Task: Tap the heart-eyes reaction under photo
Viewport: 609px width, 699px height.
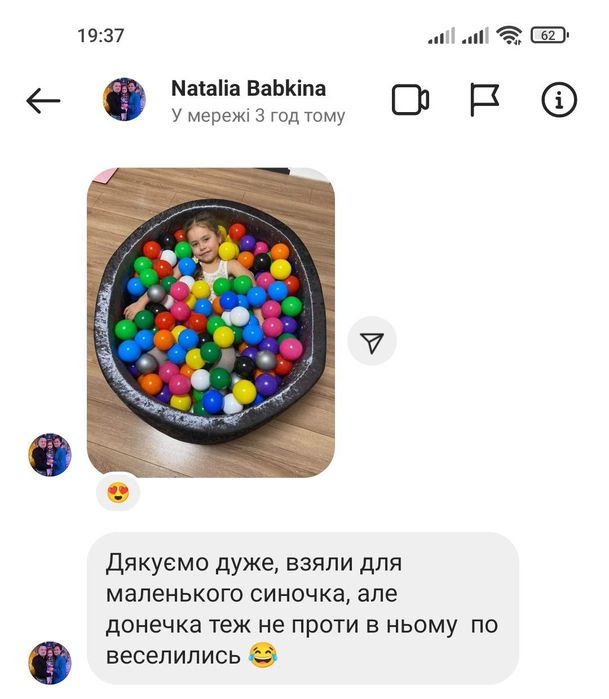Action: click(118, 493)
